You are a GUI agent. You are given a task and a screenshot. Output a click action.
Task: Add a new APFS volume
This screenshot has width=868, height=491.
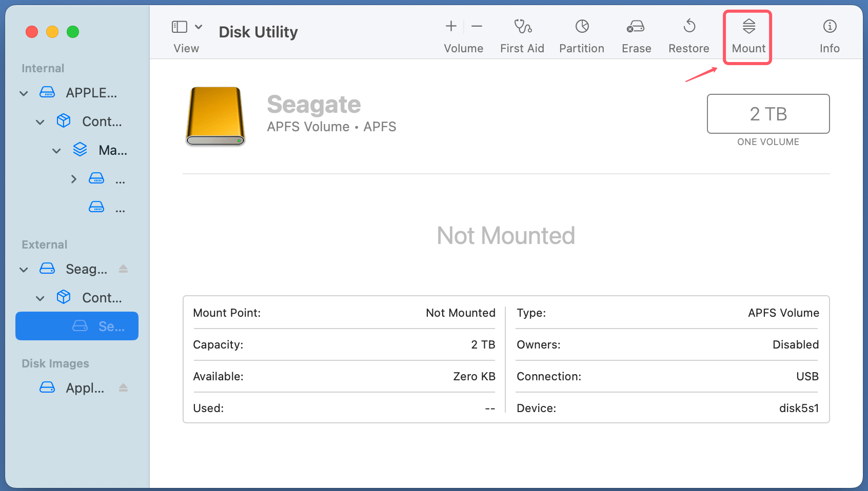[x=450, y=26]
